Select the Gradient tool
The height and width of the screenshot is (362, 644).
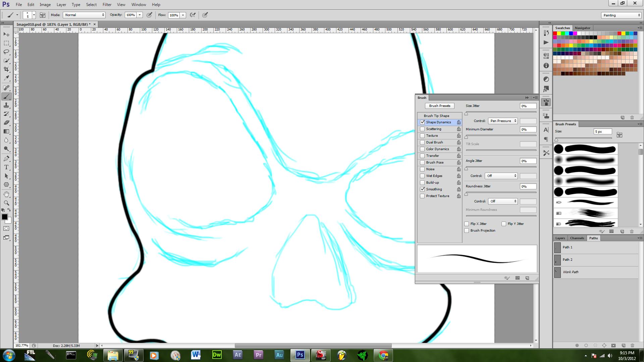point(6,131)
